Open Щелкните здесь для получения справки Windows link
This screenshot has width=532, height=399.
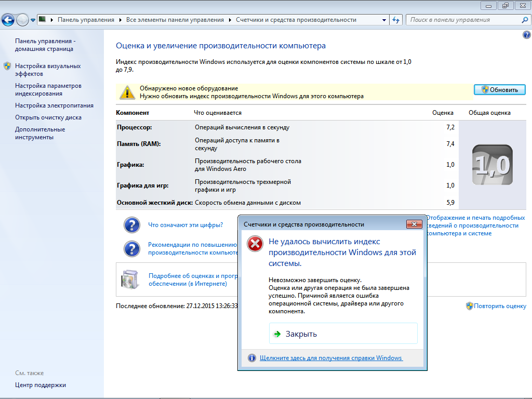point(331,358)
